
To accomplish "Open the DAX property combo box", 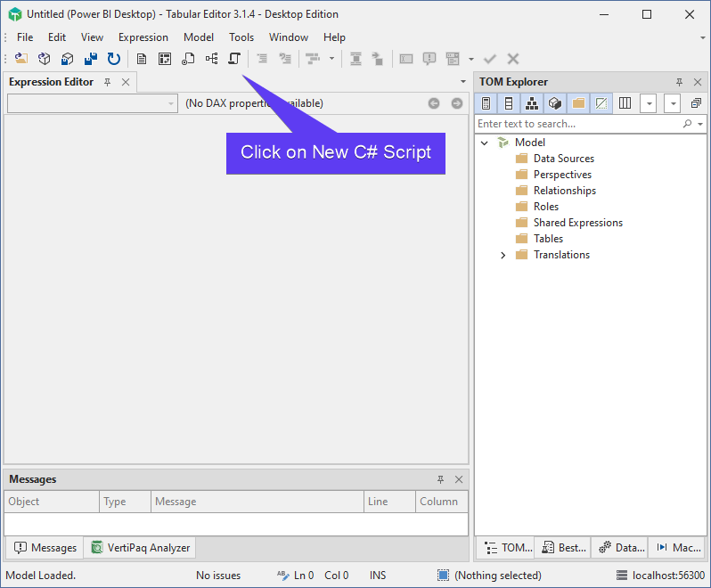I will tap(93, 103).
